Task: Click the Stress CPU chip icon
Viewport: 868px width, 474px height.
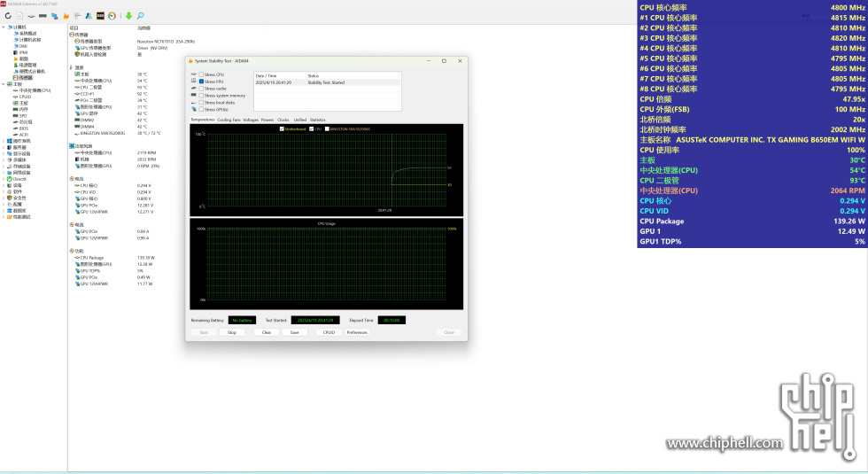Action: click(194, 74)
